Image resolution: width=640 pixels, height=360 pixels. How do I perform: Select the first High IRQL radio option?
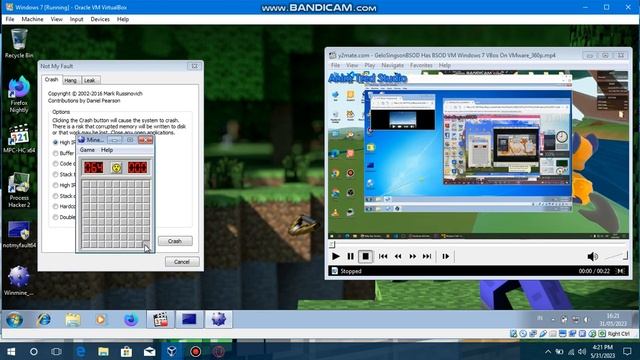click(56, 142)
